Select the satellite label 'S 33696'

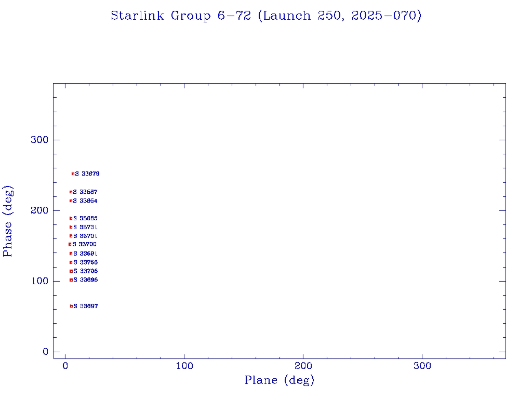[x=86, y=280]
